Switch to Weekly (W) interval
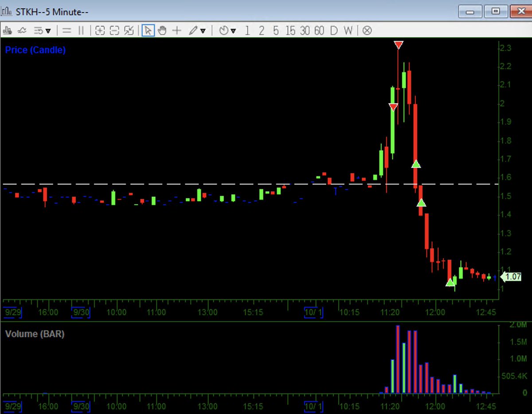 pyautogui.click(x=348, y=31)
